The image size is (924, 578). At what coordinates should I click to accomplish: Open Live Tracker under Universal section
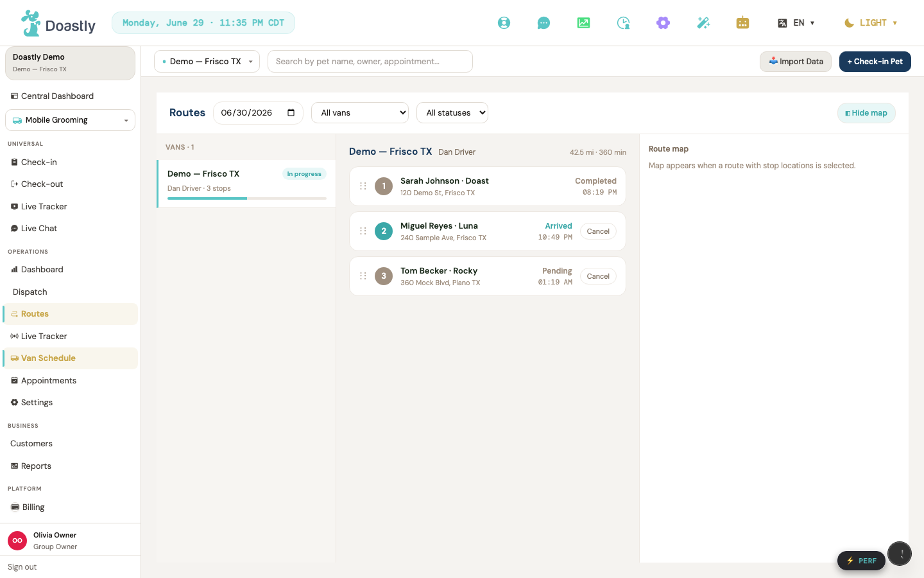pyautogui.click(x=70, y=207)
